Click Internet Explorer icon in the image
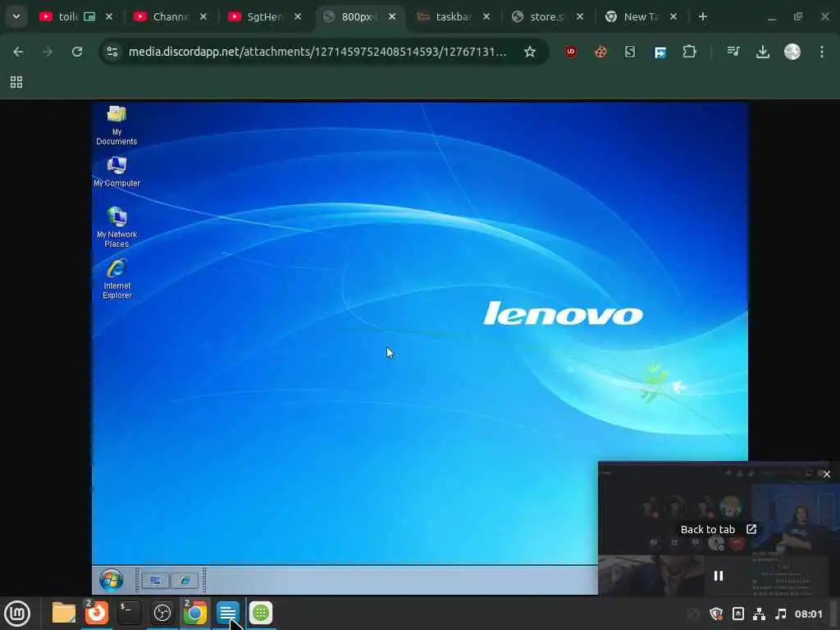 [116, 279]
